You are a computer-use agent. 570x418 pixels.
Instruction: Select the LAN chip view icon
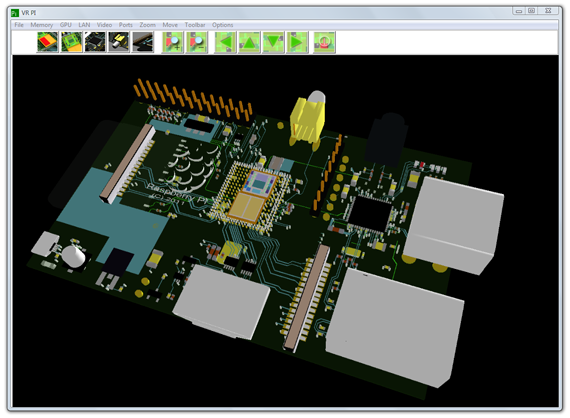tap(95, 42)
